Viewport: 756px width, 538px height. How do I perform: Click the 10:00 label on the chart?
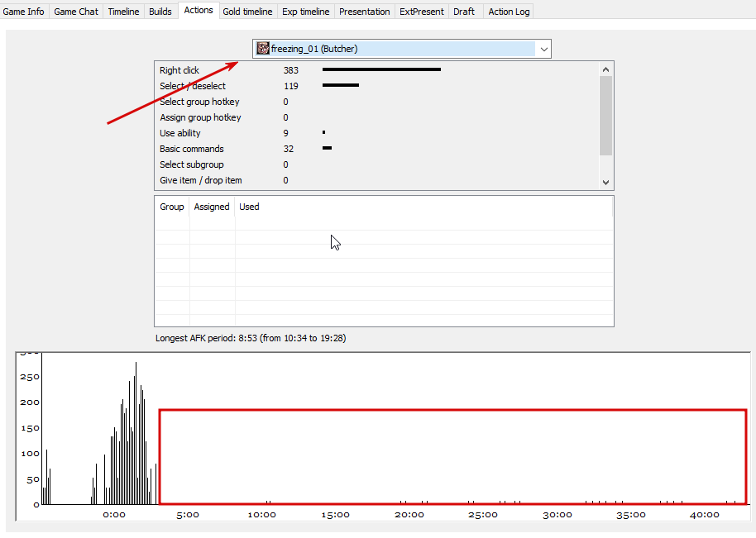[262, 515]
